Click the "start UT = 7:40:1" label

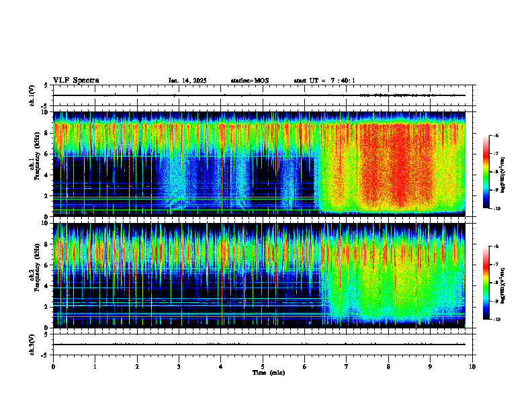pyautogui.click(x=324, y=81)
